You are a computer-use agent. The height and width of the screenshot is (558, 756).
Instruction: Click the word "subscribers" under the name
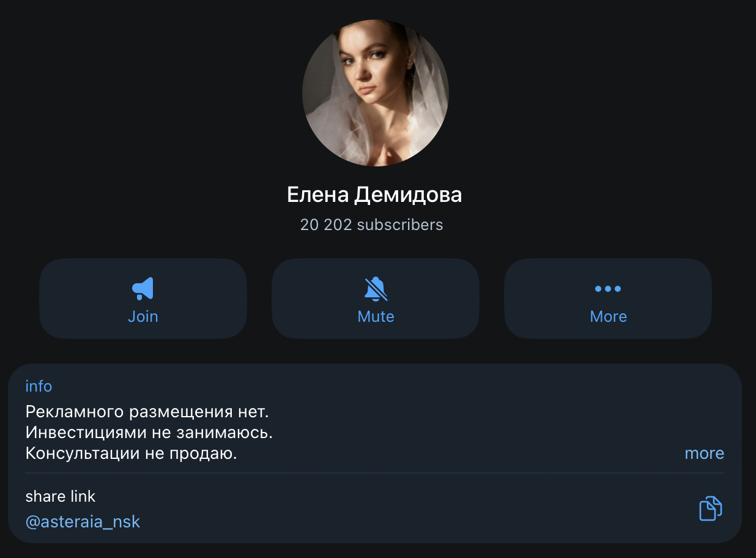point(400,225)
